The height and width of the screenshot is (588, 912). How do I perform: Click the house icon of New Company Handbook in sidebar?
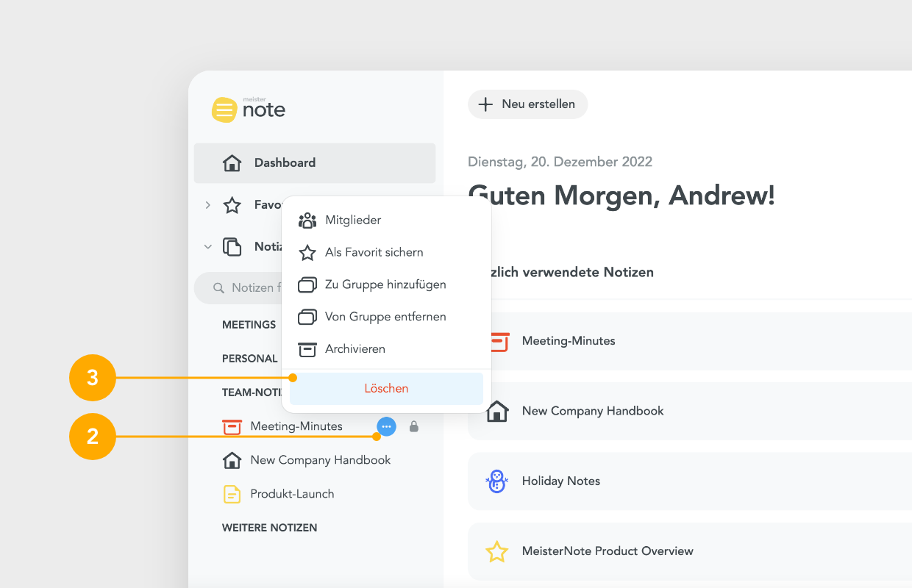pyautogui.click(x=232, y=460)
